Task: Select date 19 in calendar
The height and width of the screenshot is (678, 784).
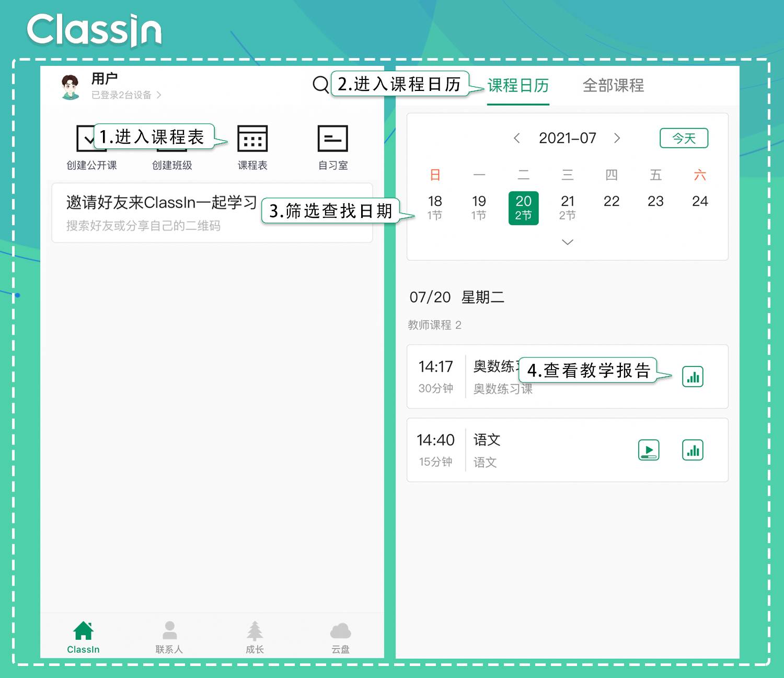Action: coord(479,208)
